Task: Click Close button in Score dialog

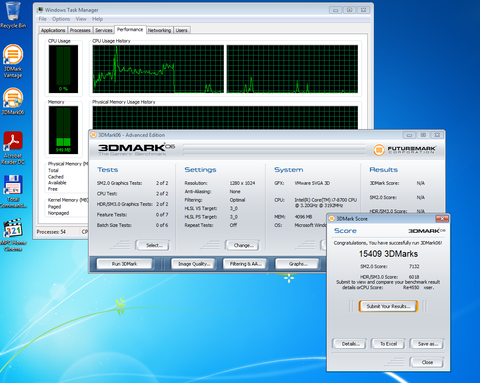Action: click(427, 362)
